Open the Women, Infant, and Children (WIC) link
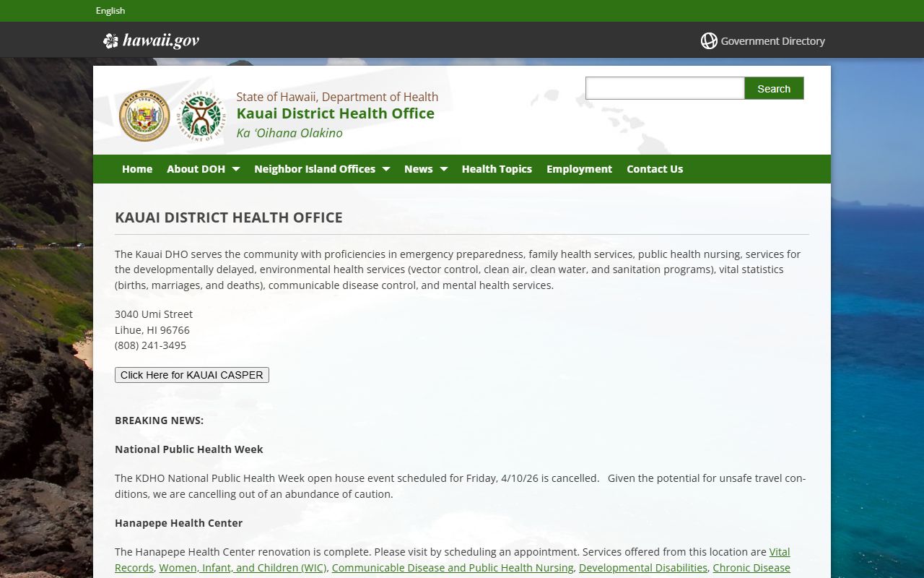924x578 pixels. tap(243, 568)
